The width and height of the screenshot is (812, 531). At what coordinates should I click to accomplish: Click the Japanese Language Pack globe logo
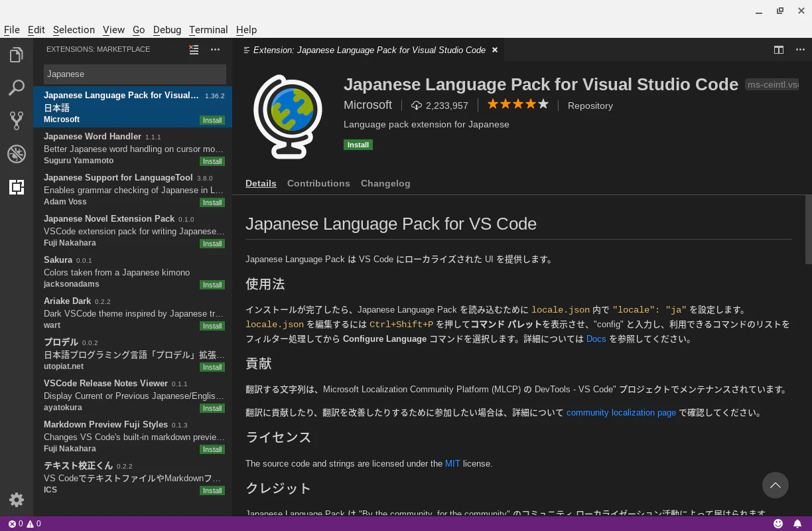(287, 117)
